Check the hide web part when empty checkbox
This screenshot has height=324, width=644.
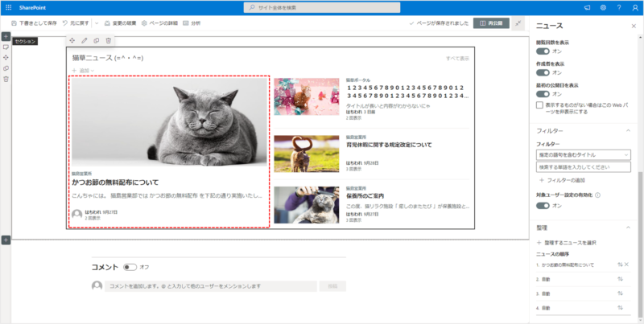[540, 105]
